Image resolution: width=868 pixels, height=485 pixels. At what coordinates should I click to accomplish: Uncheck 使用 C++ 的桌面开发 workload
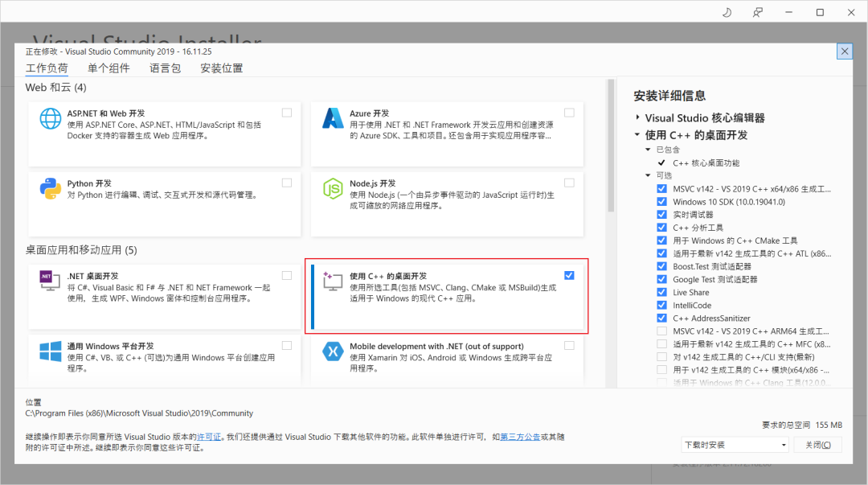click(569, 276)
